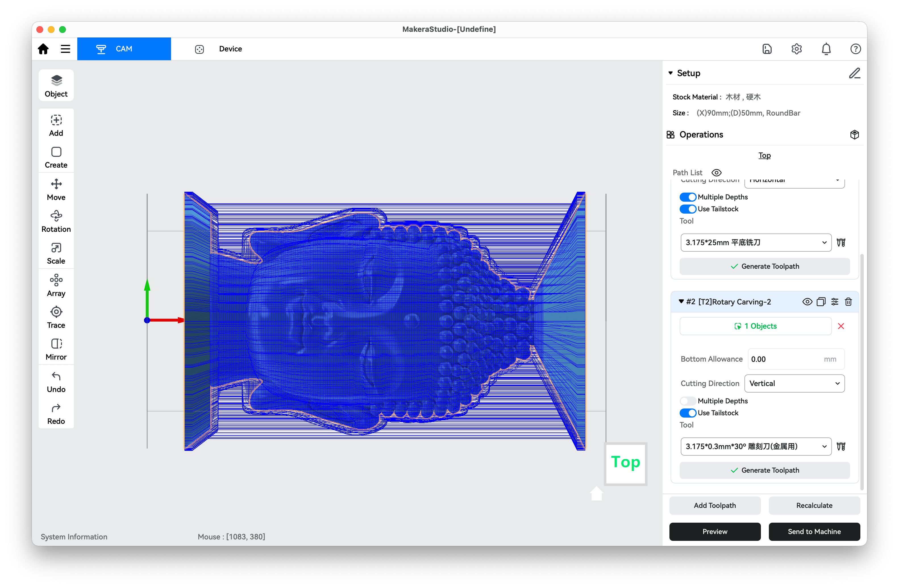Viewport: 899px width, 588px height.
Task: Open the partially hidden Horizontal direction dropdown
Action: point(794,183)
